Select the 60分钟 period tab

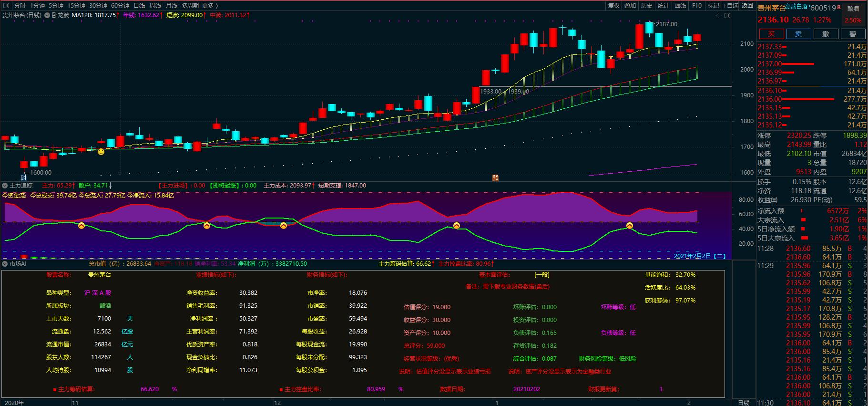tap(120, 6)
